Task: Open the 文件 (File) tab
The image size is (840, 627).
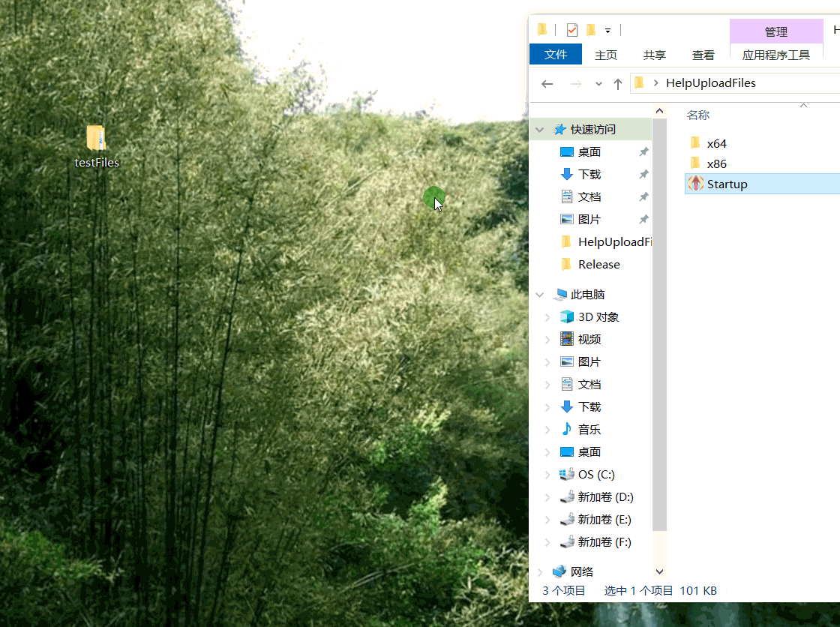Action: click(x=556, y=55)
